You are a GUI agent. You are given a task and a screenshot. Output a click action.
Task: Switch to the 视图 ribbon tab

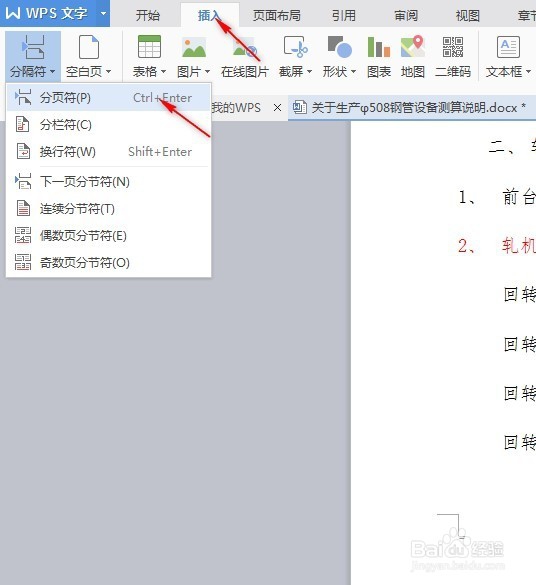point(467,15)
